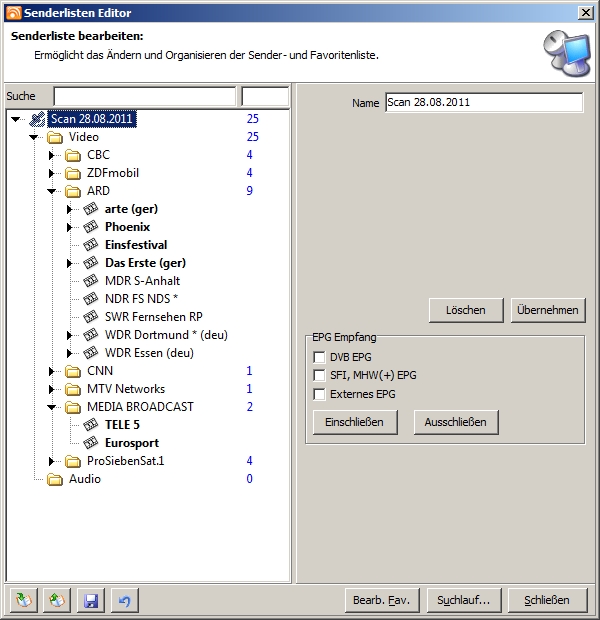Click the Schließen button
This screenshot has width=600, height=620.
coord(547,600)
